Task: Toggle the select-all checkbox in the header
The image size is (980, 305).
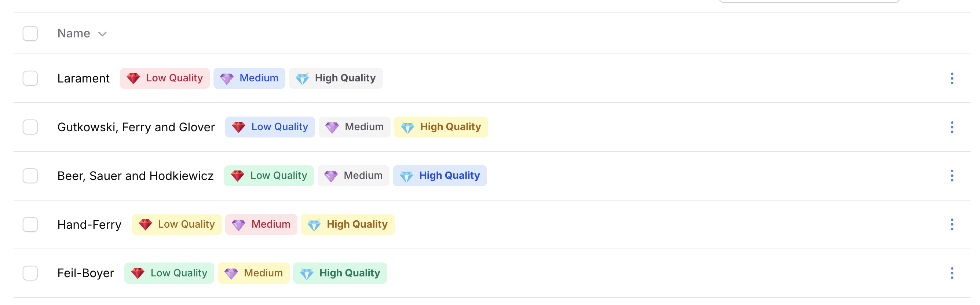Action: point(30,33)
